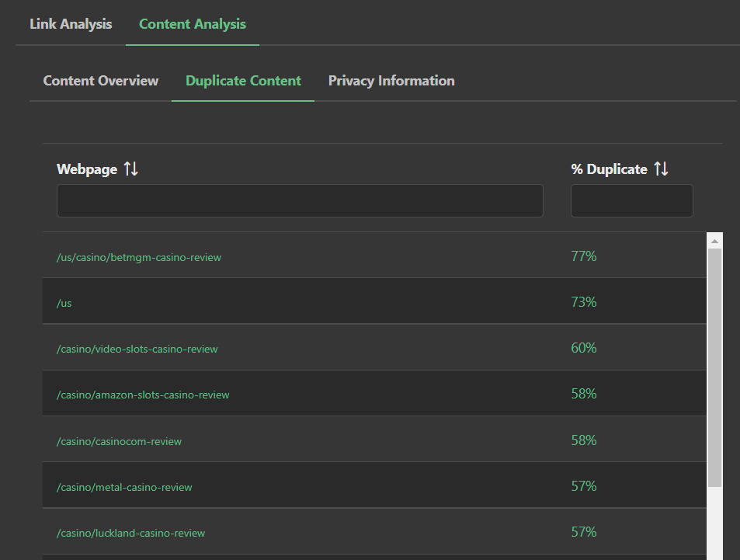Select the 77% duplicate value
This screenshot has width=740, height=560.
(583, 256)
